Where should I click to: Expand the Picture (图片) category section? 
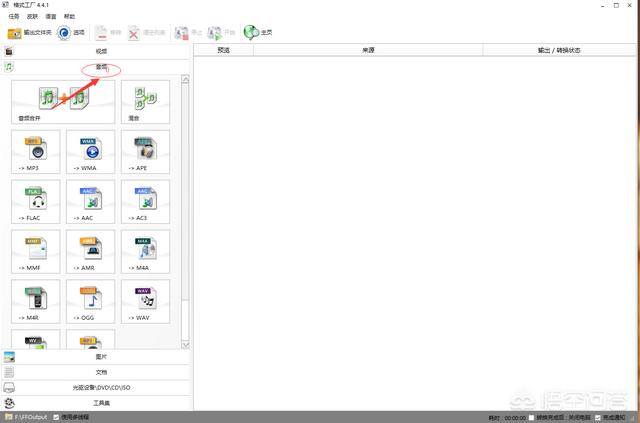(x=100, y=356)
